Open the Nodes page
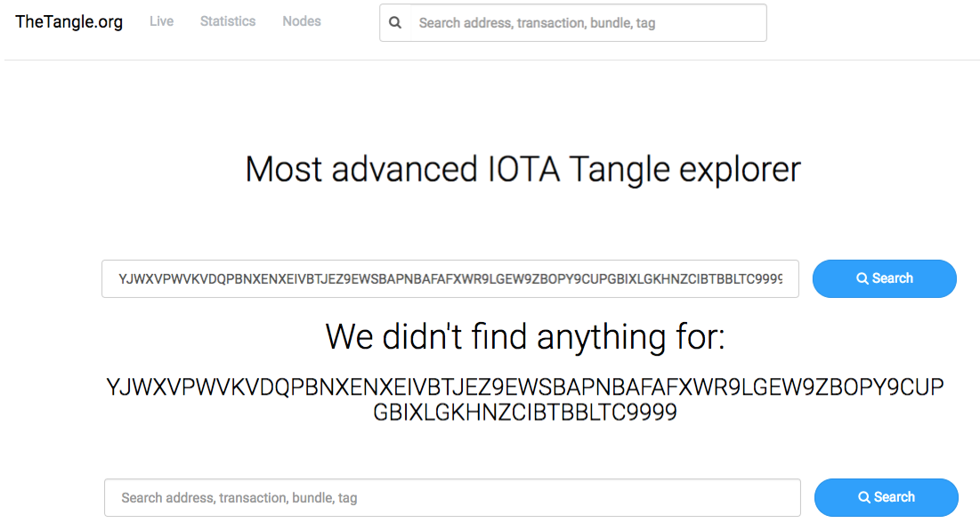This screenshot has height=523, width=980. click(x=301, y=21)
